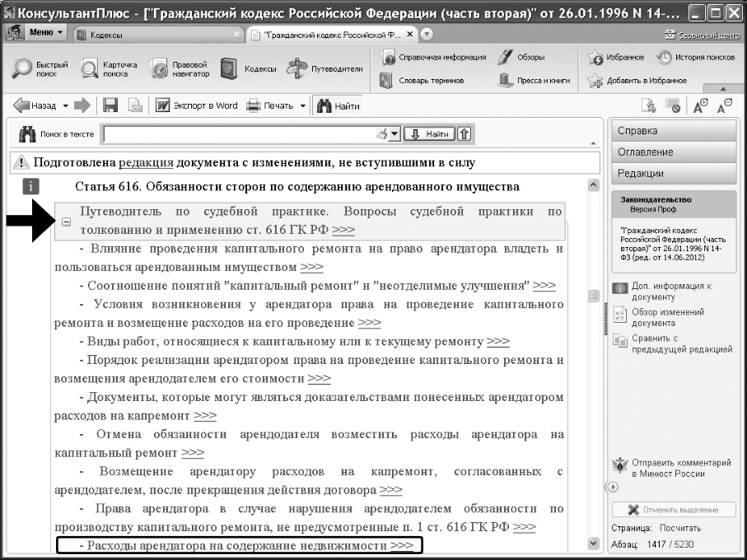Expand right panel round arrow button

[612, 487]
